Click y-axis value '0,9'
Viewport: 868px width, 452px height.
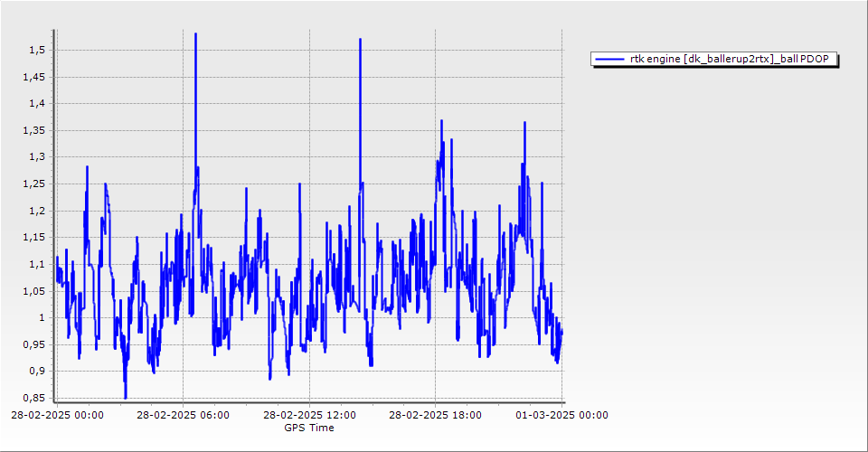(37, 372)
